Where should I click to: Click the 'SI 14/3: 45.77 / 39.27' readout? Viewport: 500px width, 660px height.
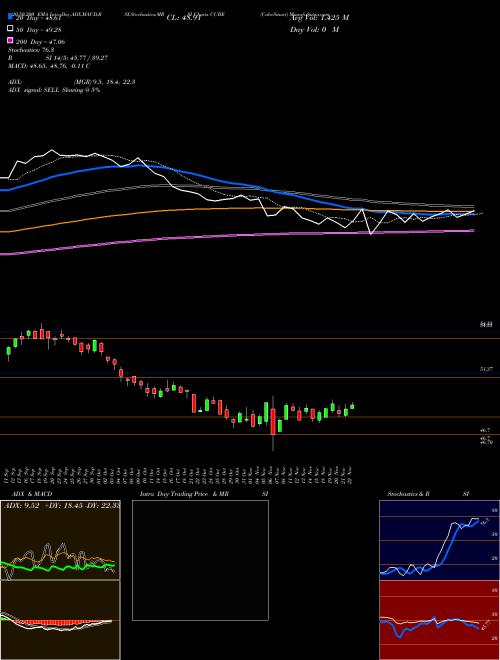pyautogui.click(x=77, y=58)
